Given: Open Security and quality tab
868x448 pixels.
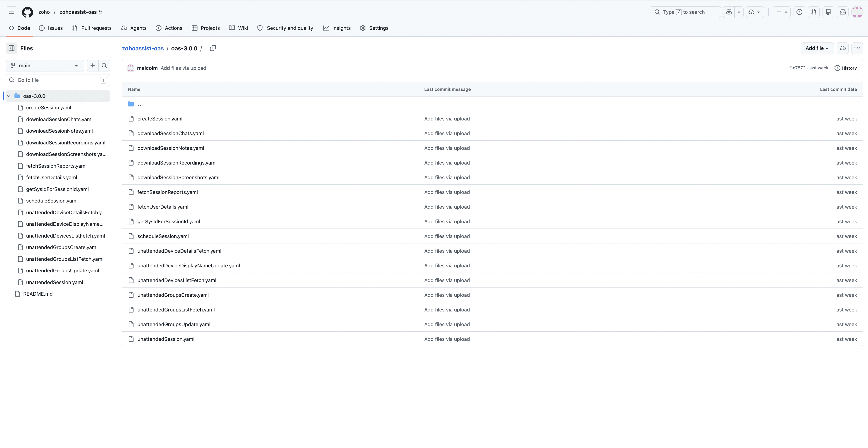Looking at the screenshot, I should 285,28.
